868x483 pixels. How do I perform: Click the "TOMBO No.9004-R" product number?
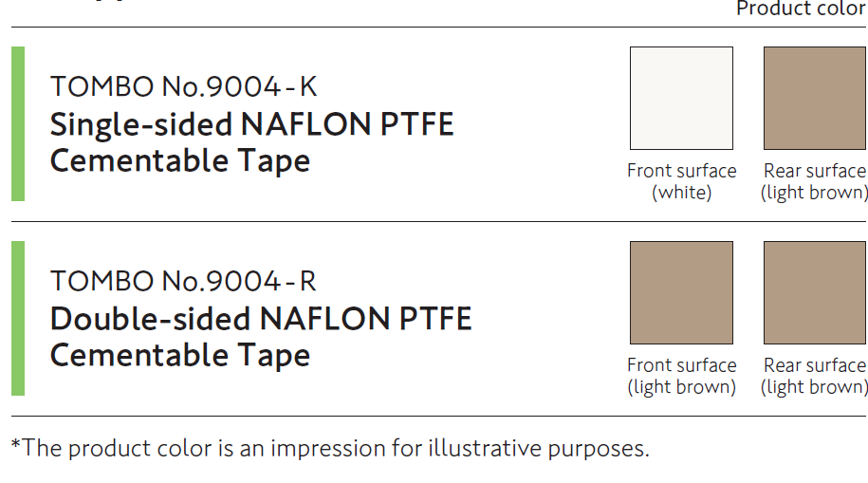[x=183, y=281]
